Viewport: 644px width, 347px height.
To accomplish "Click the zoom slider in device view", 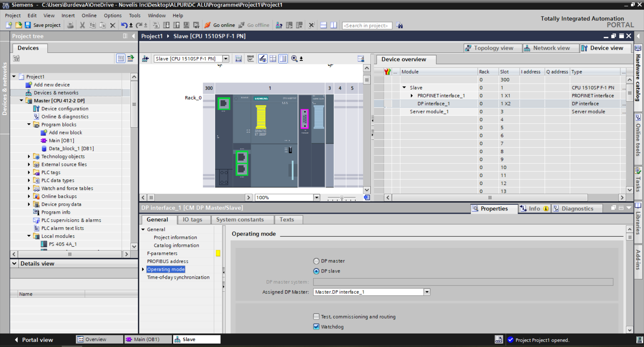I will coord(341,198).
